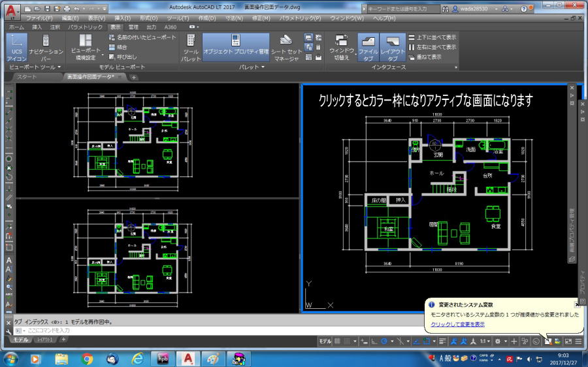Viewport: 588px width, 367px height.
Task: Click 重ねて表示
Action: [425, 57]
